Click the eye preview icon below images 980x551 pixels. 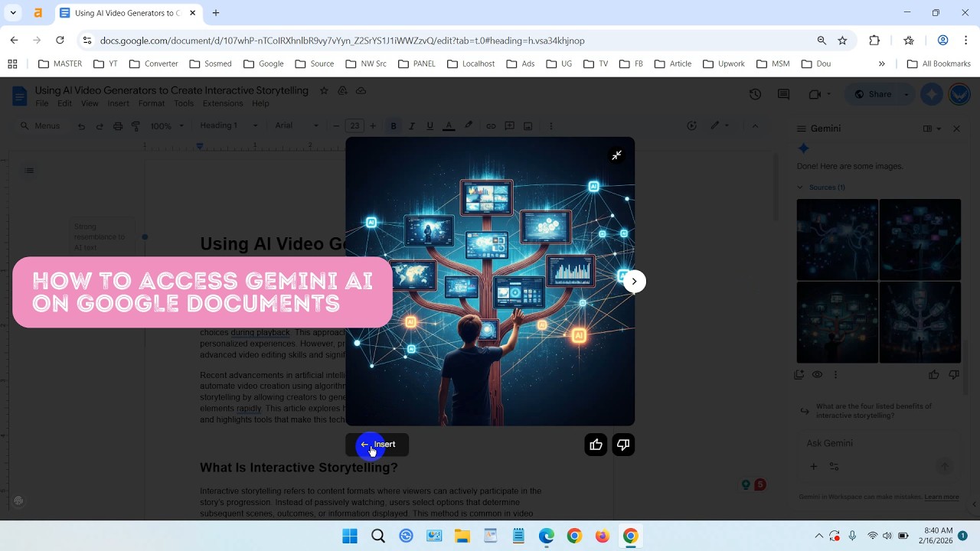[818, 375]
